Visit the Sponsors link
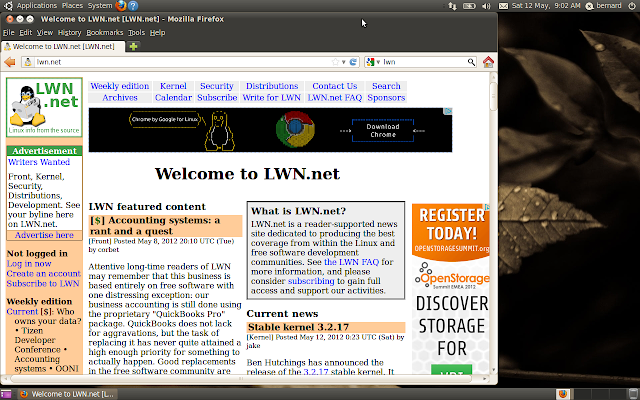The image size is (640, 400). point(386,98)
